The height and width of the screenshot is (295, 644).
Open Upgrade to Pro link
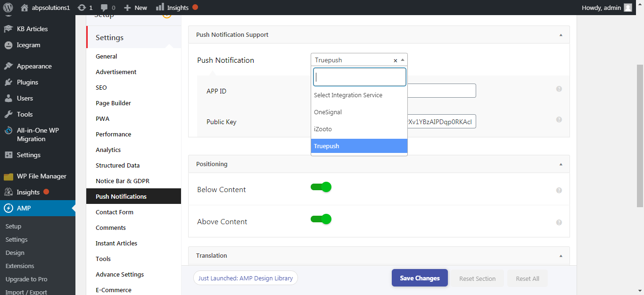(x=26, y=279)
